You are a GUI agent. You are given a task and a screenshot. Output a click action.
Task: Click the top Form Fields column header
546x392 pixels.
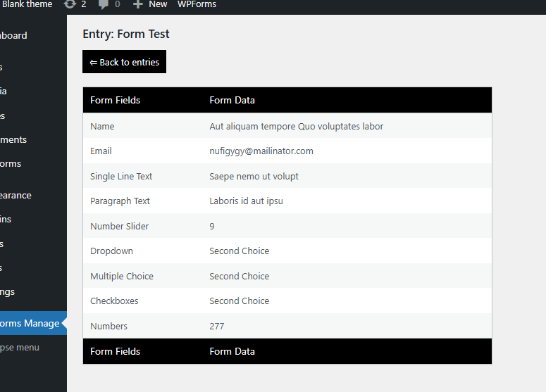coord(116,100)
